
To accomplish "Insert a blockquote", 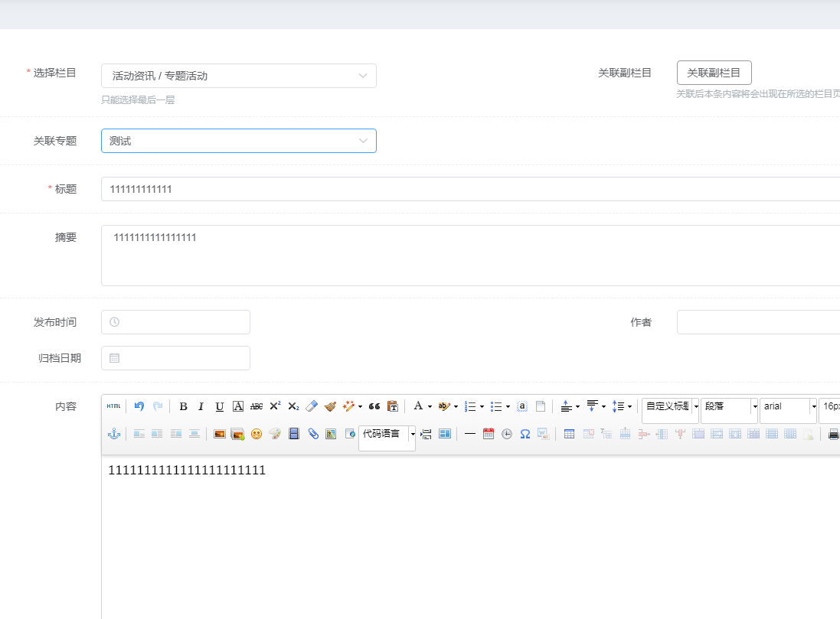I will click(374, 406).
